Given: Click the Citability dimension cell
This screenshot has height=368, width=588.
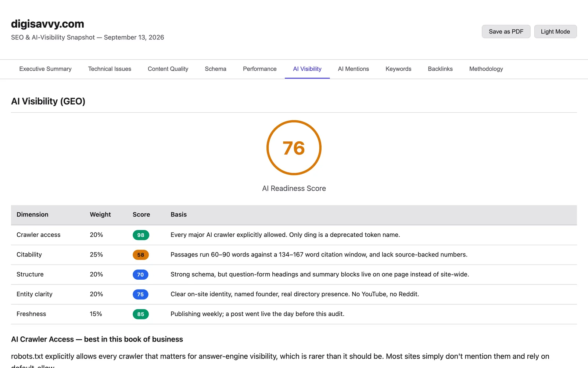Looking at the screenshot, I should 29,255.
